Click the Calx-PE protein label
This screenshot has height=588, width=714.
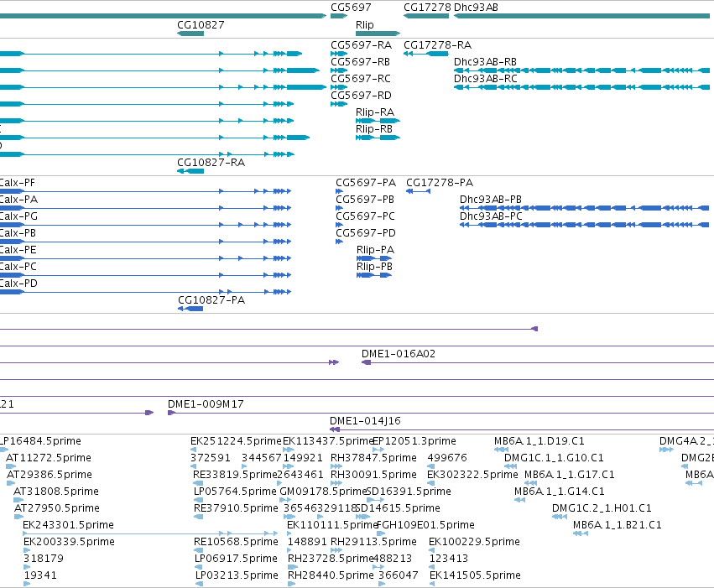(18, 250)
